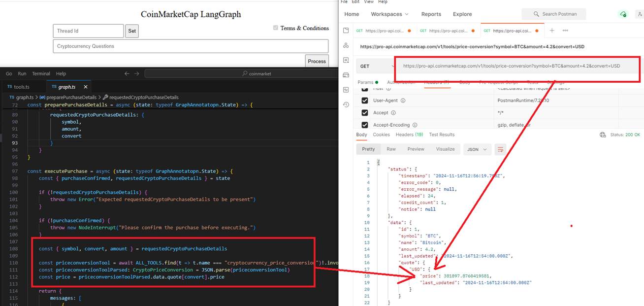Open the JSON response format dropdown
The width and height of the screenshot is (644, 306).
pos(477,149)
